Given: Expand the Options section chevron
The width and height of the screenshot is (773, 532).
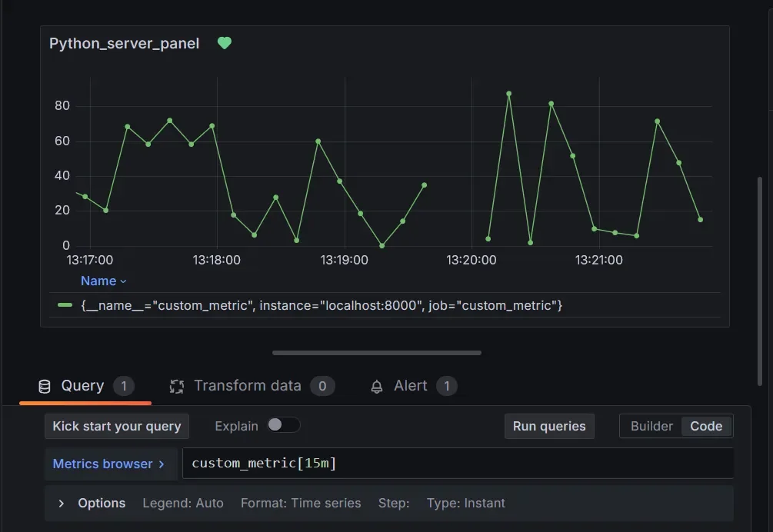Looking at the screenshot, I should [x=61, y=504].
